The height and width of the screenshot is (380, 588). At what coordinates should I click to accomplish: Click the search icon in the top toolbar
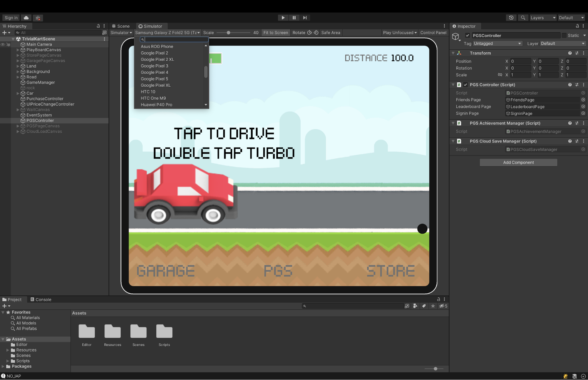pyautogui.click(x=524, y=18)
